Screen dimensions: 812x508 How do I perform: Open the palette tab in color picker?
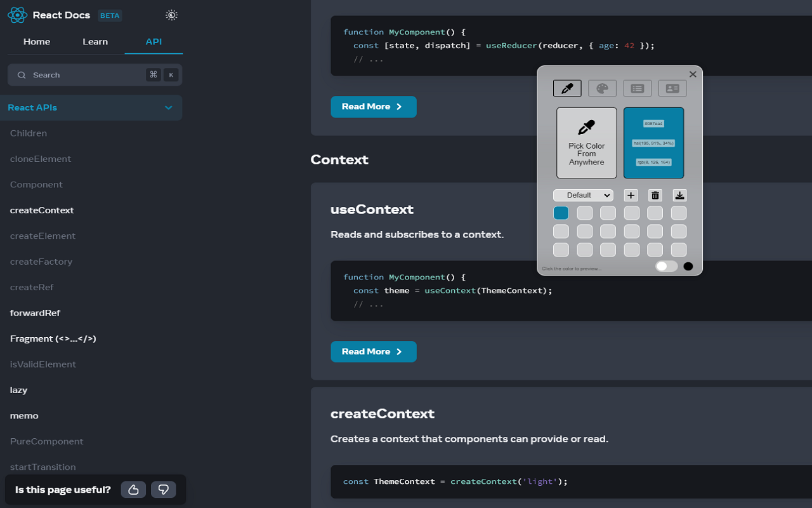point(602,88)
